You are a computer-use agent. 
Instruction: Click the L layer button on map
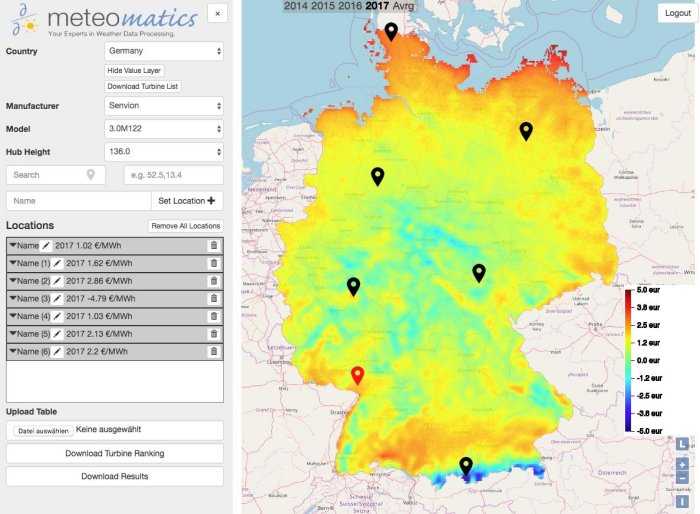coord(682,444)
